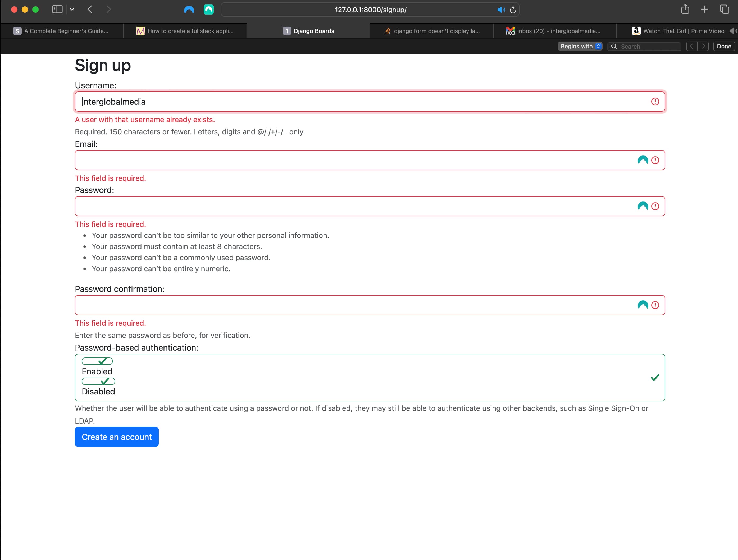Click the Password field error icon
This screenshot has height=560, width=738.
(x=655, y=206)
